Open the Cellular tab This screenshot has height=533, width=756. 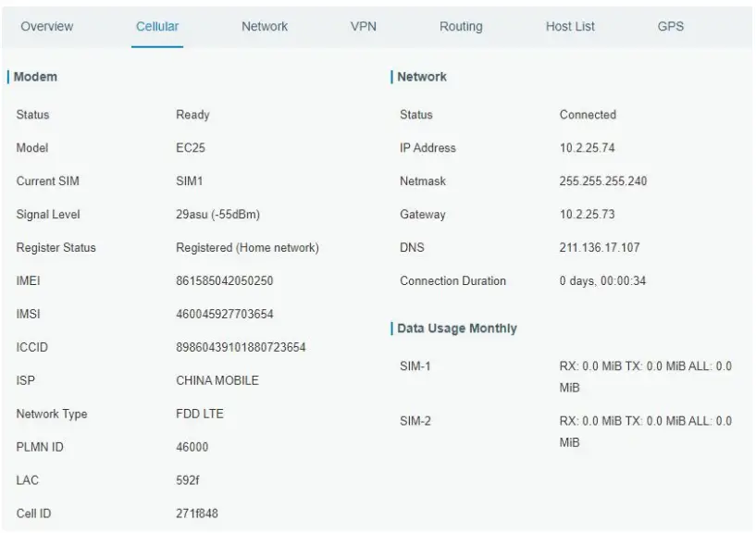click(155, 27)
